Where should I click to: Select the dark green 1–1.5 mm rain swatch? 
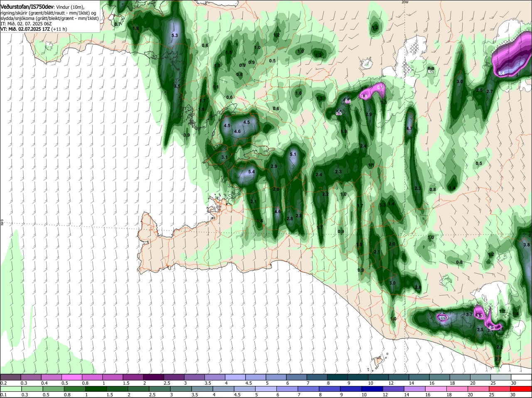tap(96, 389)
